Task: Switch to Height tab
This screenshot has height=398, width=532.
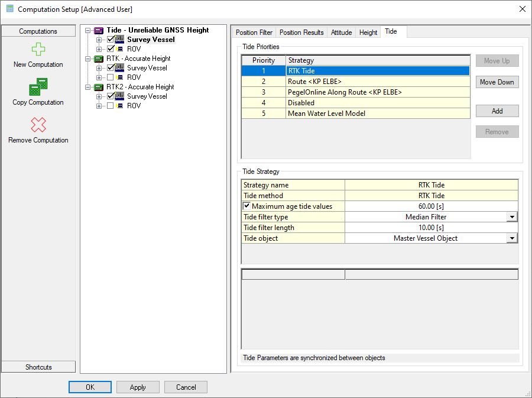Action: [x=368, y=33]
